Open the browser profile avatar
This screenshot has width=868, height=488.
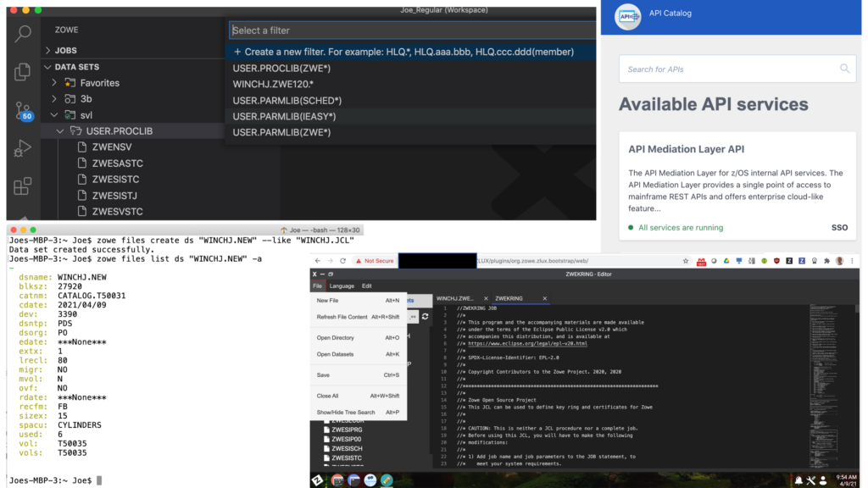839,261
